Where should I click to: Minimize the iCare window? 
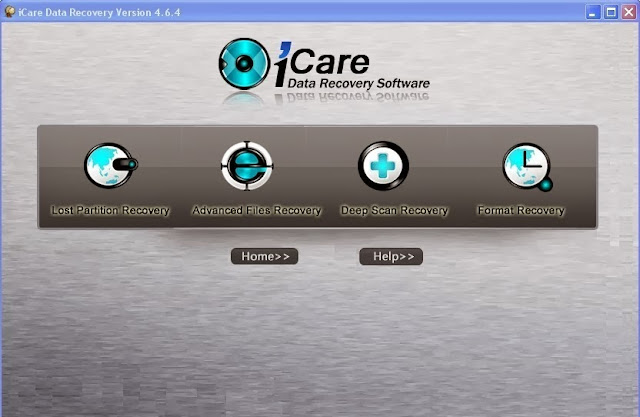(593, 12)
